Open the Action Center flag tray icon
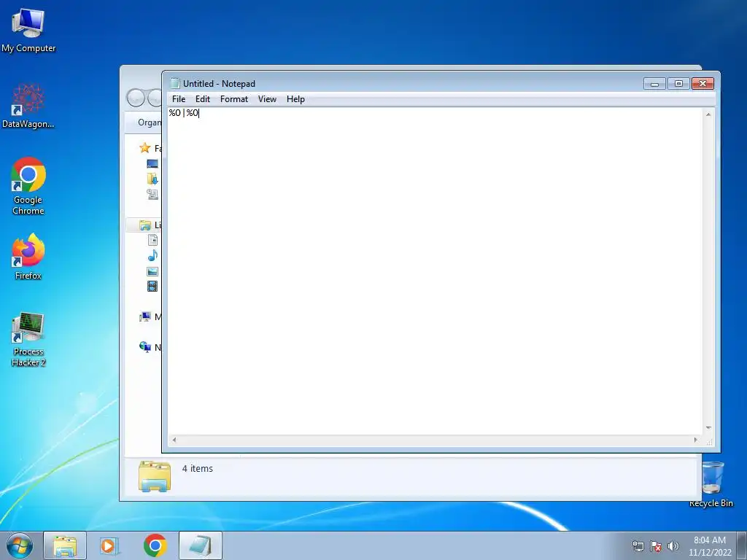Screen dimensions: 747x560 (656, 546)
